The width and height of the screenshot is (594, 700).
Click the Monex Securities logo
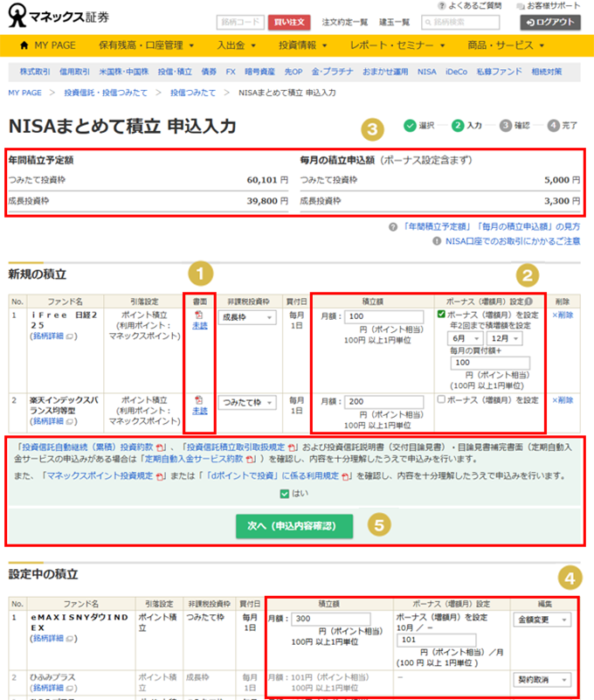[59, 16]
